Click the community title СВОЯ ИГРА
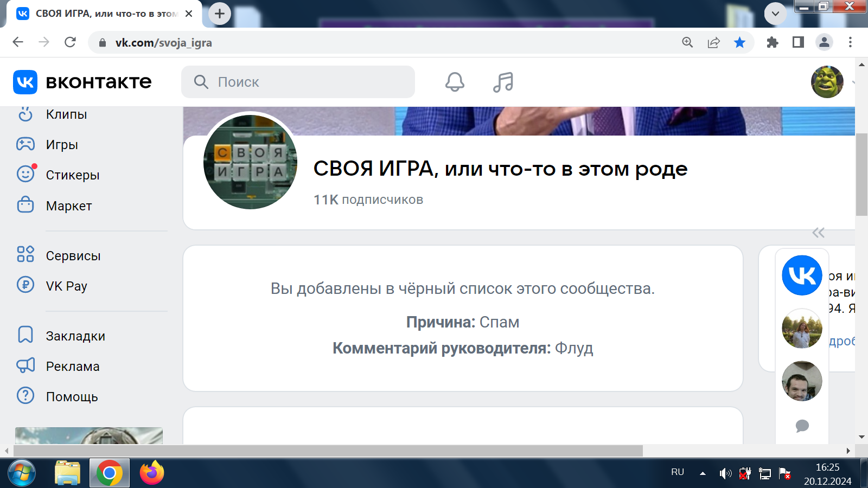 pyautogui.click(x=500, y=169)
